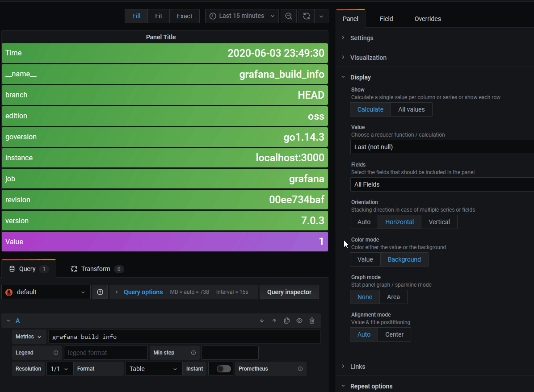Duplicate query A with copy icon
The image size is (534, 392).
[286, 321]
